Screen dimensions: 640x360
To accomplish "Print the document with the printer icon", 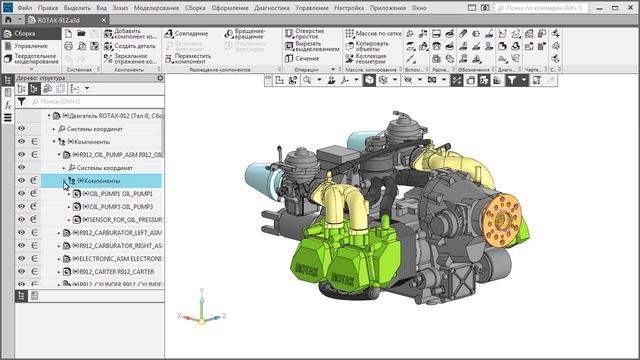I will [x=69, y=46].
